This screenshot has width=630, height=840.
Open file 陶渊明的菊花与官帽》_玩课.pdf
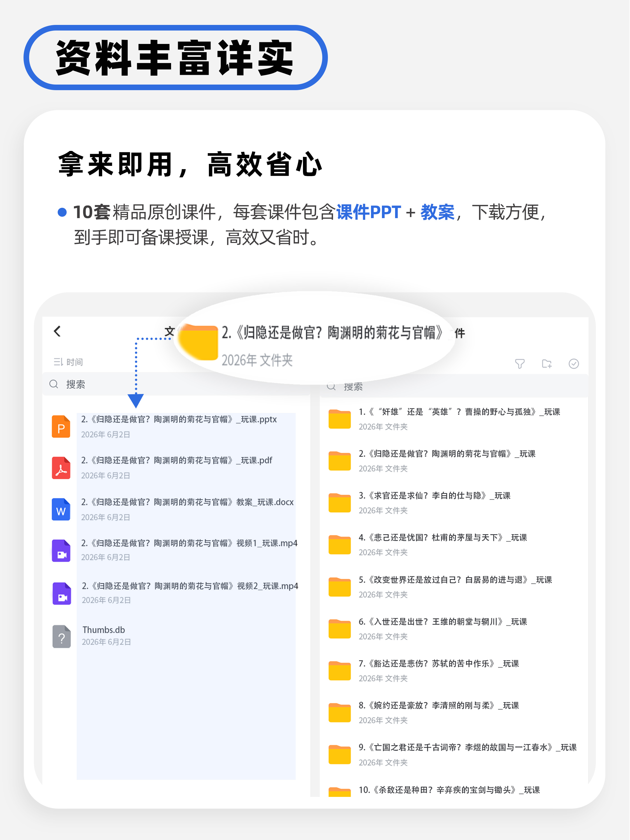[177, 460]
